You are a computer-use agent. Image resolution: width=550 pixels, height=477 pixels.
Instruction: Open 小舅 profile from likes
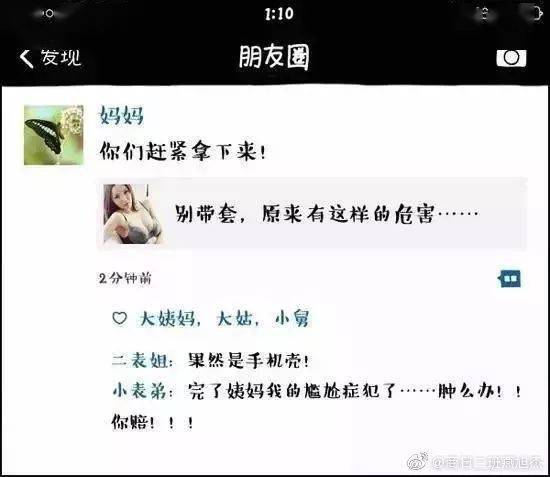292,319
